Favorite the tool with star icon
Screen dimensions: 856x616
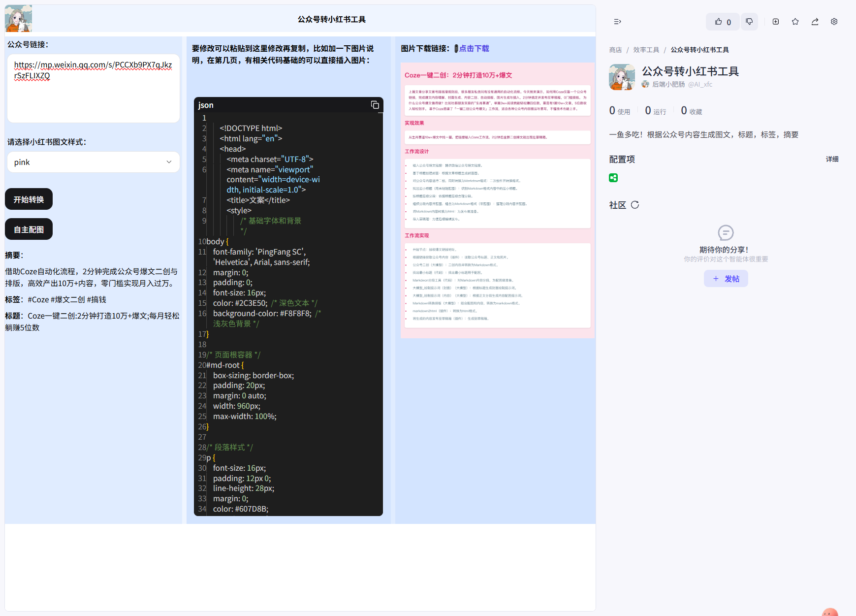coord(795,22)
